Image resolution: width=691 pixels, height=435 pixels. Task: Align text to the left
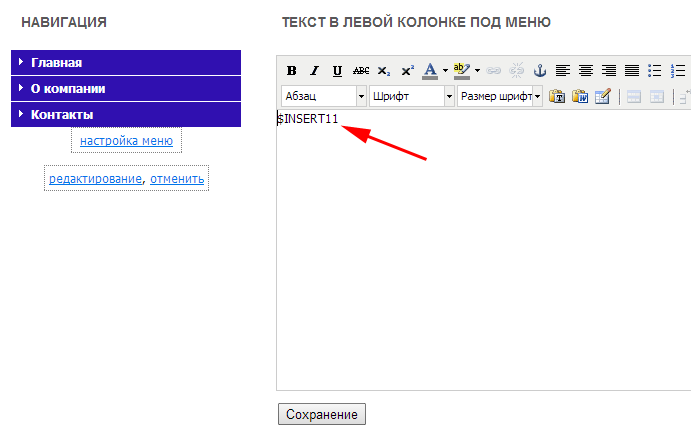(x=563, y=71)
